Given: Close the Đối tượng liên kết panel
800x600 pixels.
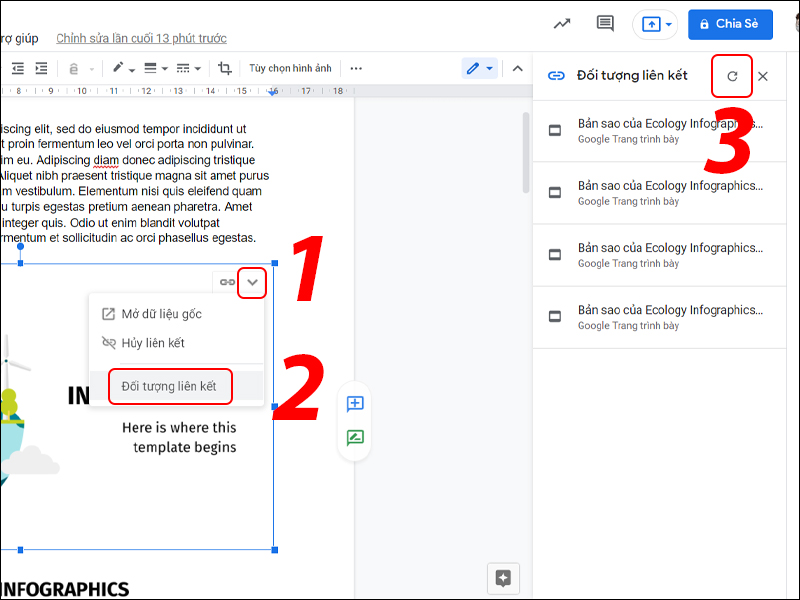Looking at the screenshot, I should pos(763,77).
